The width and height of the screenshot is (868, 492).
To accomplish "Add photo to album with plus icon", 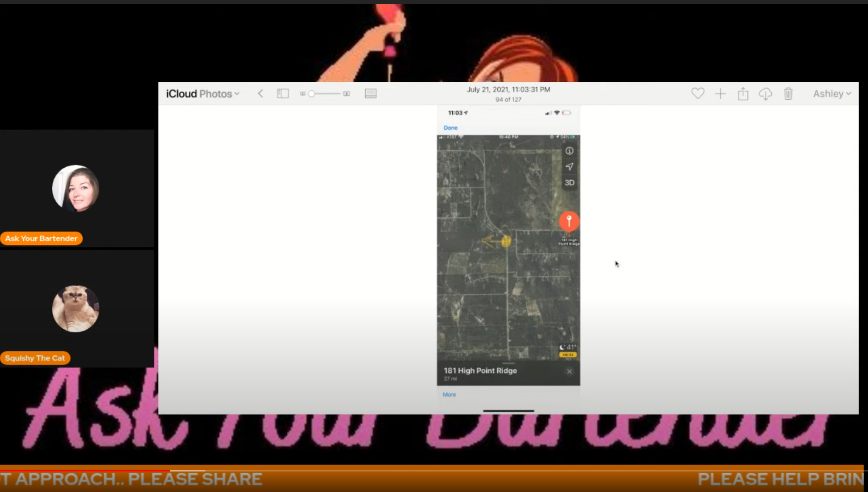I will 720,94.
